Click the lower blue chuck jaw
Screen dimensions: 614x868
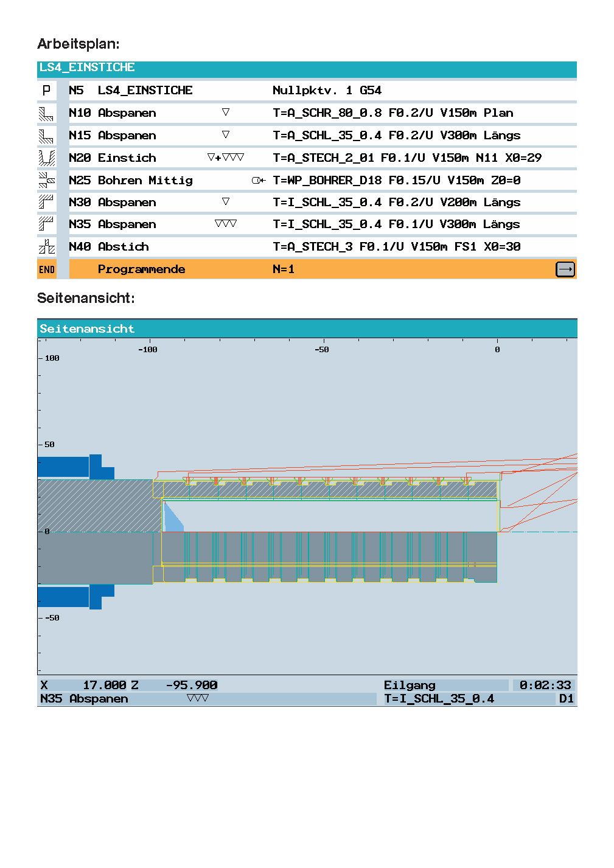pos(75,597)
